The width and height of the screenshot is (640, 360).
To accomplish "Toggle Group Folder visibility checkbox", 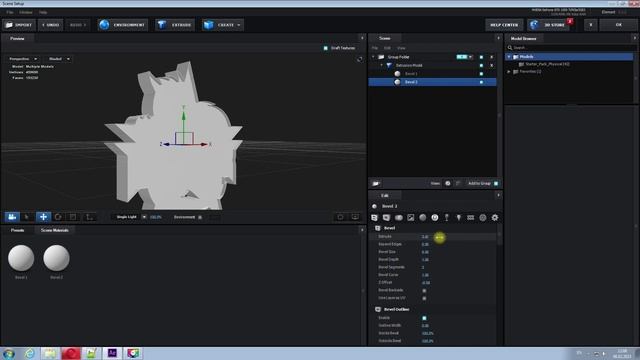I will (481, 57).
